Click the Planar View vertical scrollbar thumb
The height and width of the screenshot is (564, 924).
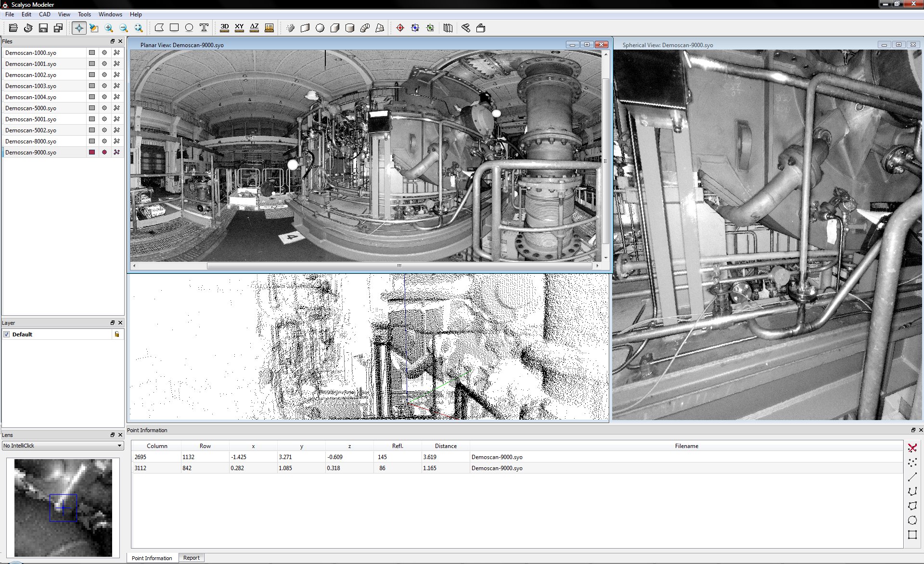605,161
